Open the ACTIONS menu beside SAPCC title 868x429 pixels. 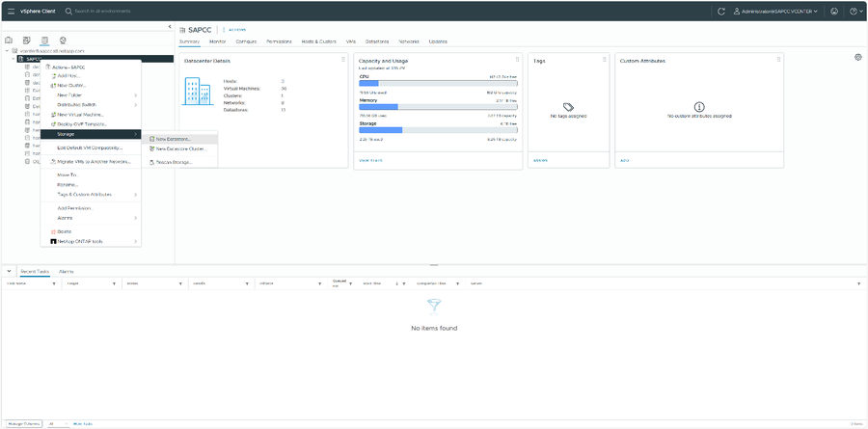(234, 30)
